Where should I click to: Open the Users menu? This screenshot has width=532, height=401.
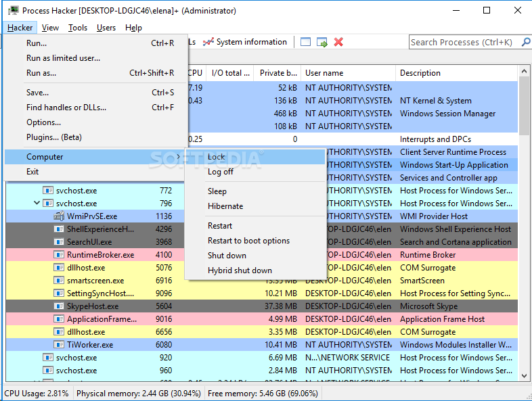tap(106, 28)
